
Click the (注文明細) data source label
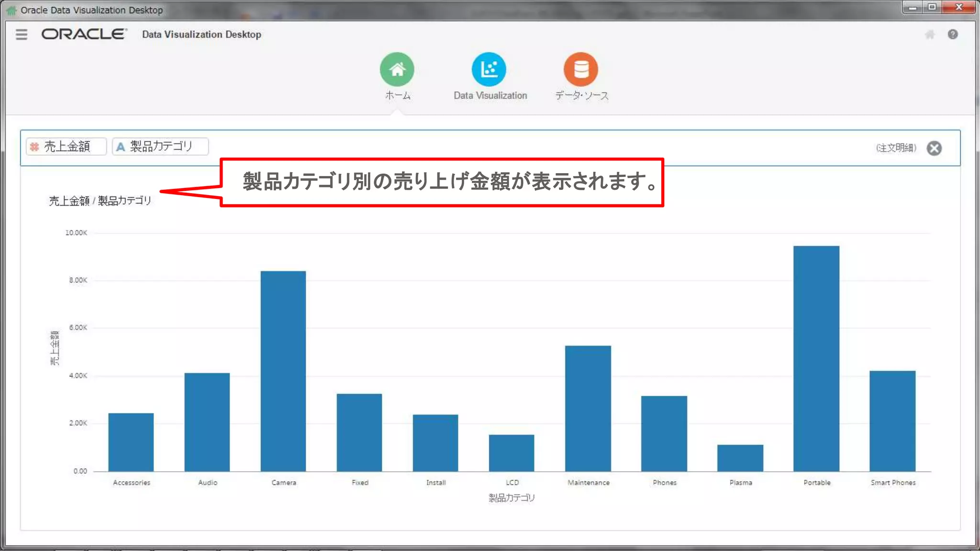(x=896, y=148)
